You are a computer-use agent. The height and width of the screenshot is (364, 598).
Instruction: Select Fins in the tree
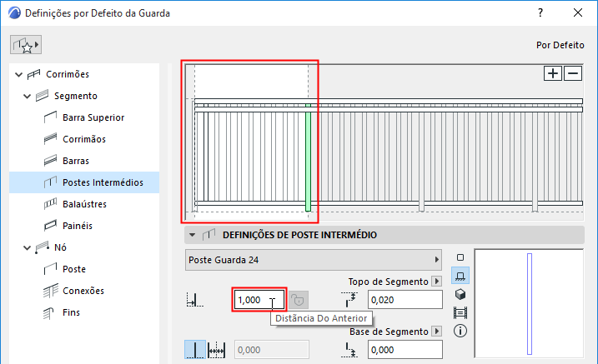72,312
